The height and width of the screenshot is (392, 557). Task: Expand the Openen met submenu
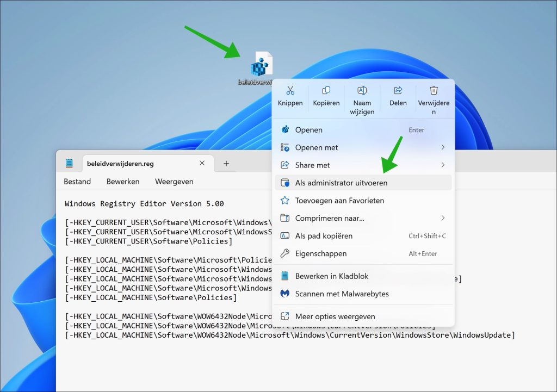(x=443, y=147)
